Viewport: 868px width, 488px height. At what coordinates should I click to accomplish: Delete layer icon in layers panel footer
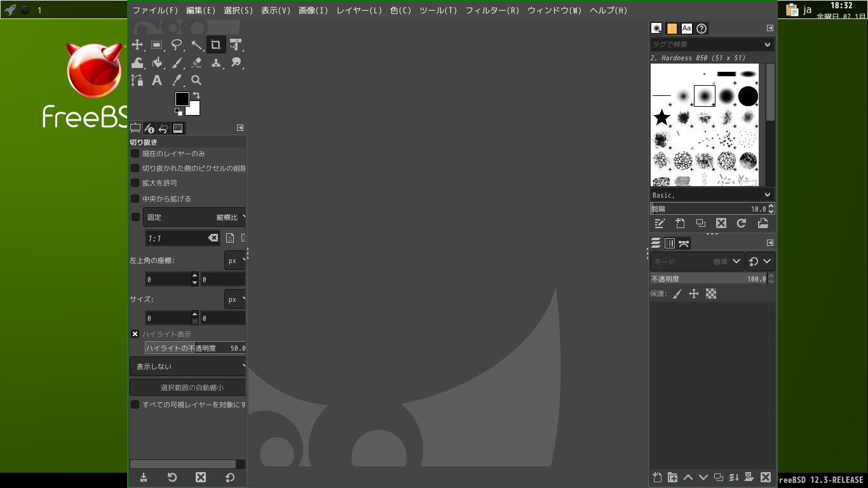point(766,478)
